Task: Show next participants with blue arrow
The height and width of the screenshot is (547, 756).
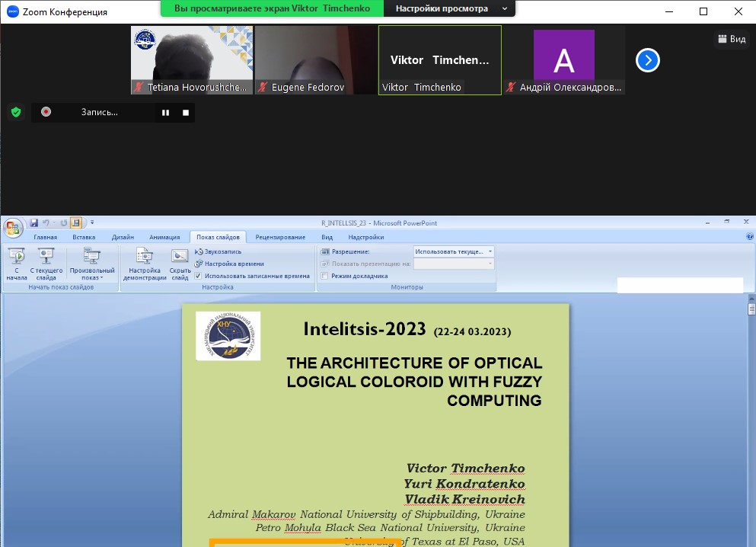Action: click(x=647, y=60)
